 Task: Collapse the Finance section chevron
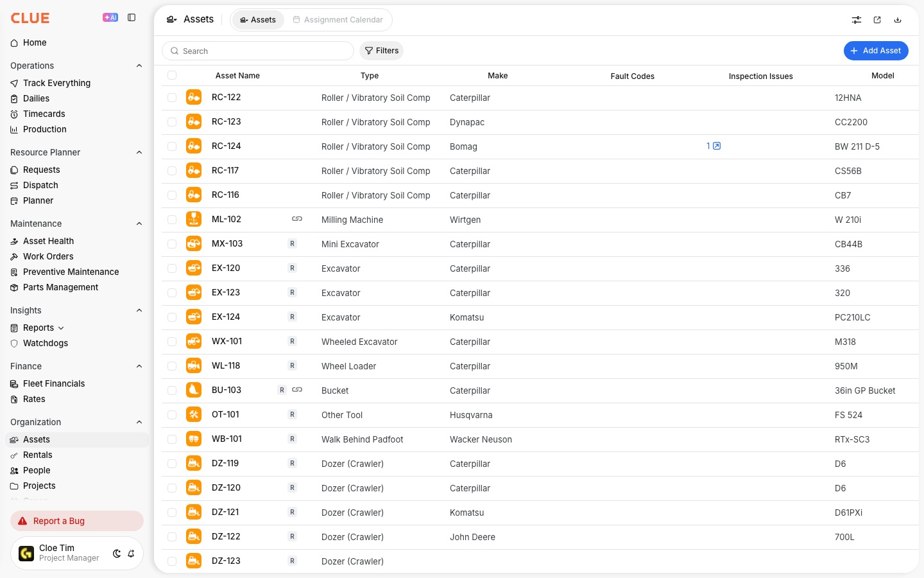click(139, 366)
